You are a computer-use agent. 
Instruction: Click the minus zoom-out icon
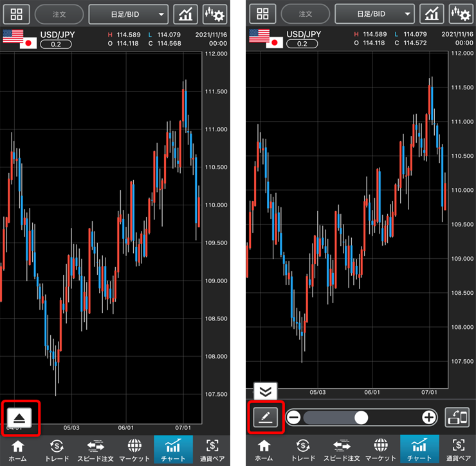tap(294, 417)
